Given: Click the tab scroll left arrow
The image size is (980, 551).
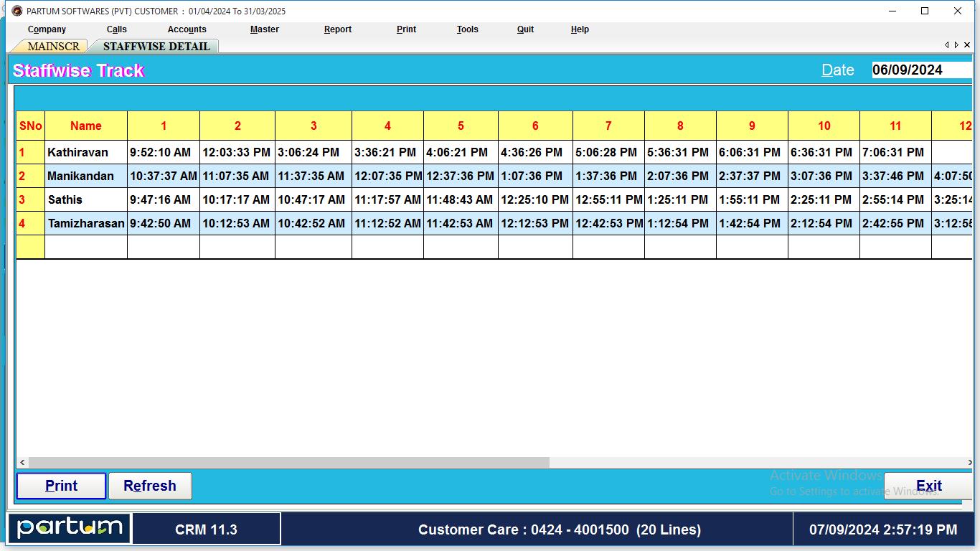Looking at the screenshot, I should pos(946,45).
